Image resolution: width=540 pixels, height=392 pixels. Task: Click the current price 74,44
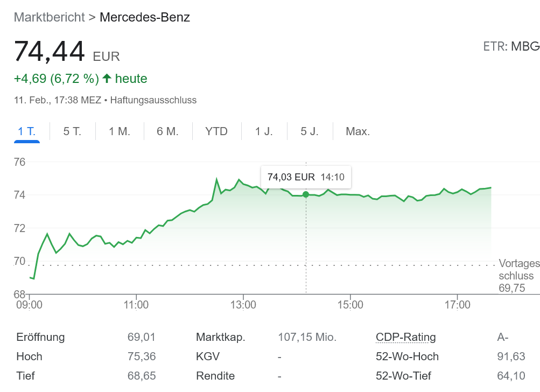[50, 52]
